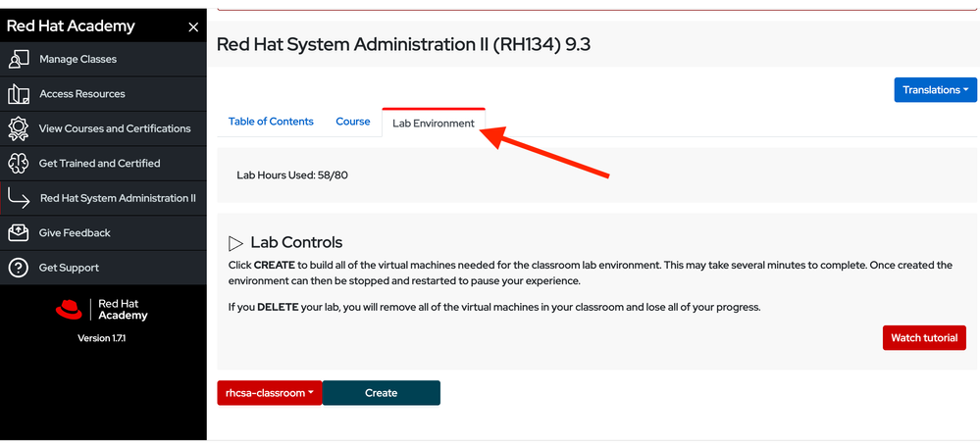Click the Manage Classes sidebar icon
The height and width of the screenshot is (448, 980).
coord(18,59)
